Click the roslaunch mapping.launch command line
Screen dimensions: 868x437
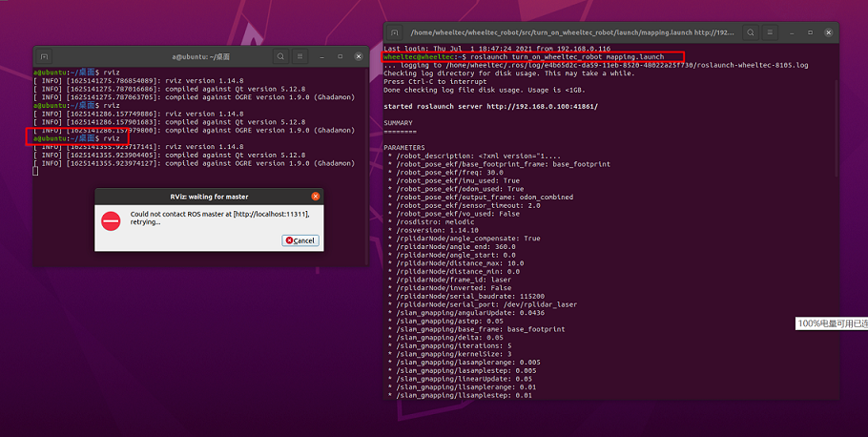533,56
